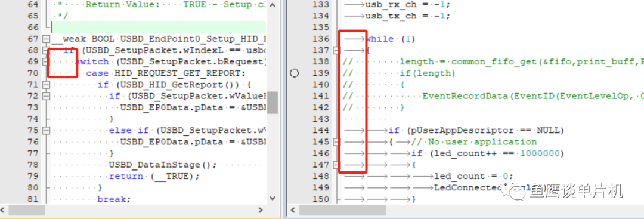Collapse the while loop brace fold at line 137
Viewport: 644px width, 219px height.
pos(337,50)
